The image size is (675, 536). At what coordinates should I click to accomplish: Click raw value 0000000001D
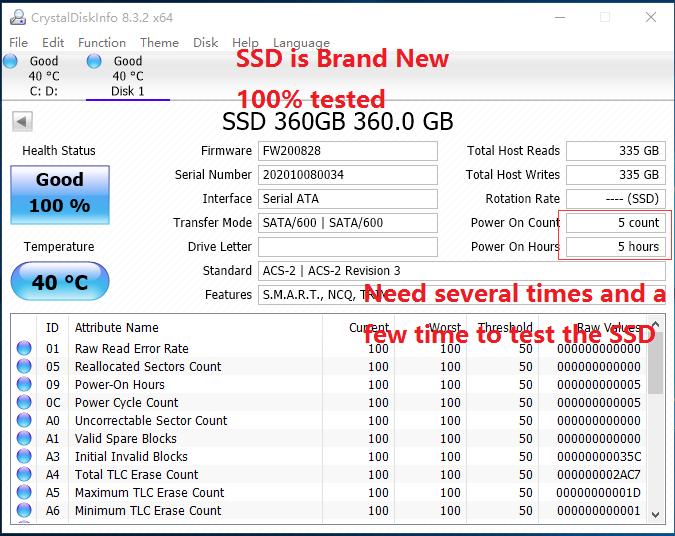point(599,493)
